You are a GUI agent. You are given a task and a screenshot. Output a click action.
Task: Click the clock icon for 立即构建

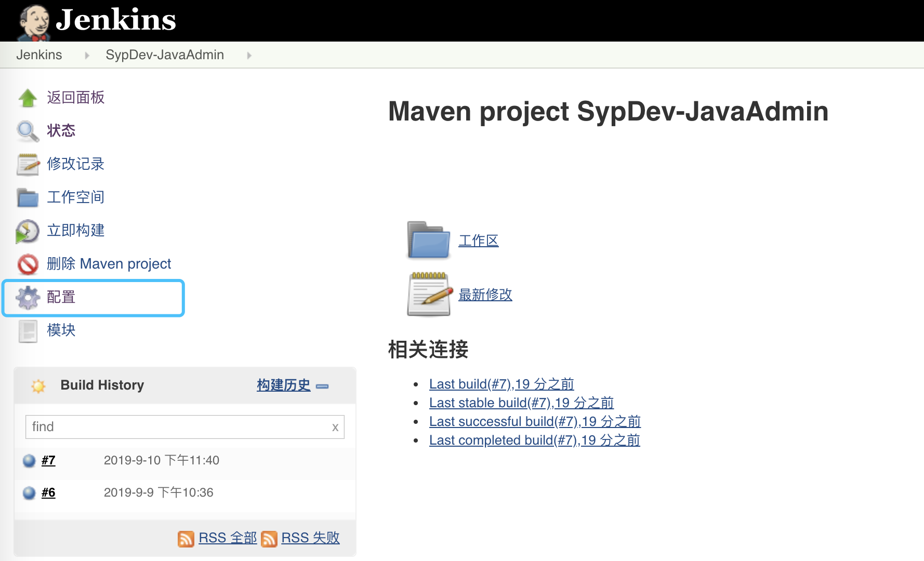[28, 231]
